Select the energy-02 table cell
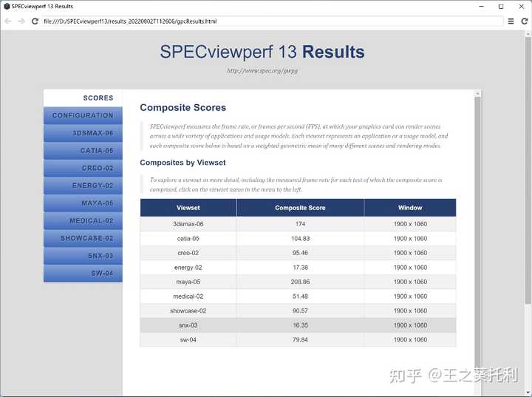 click(x=188, y=268)
